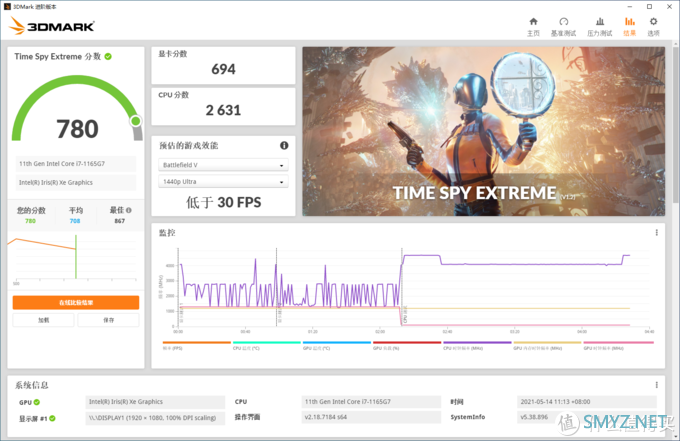Open the three-dot menu in system info panel

coord(657,383)
